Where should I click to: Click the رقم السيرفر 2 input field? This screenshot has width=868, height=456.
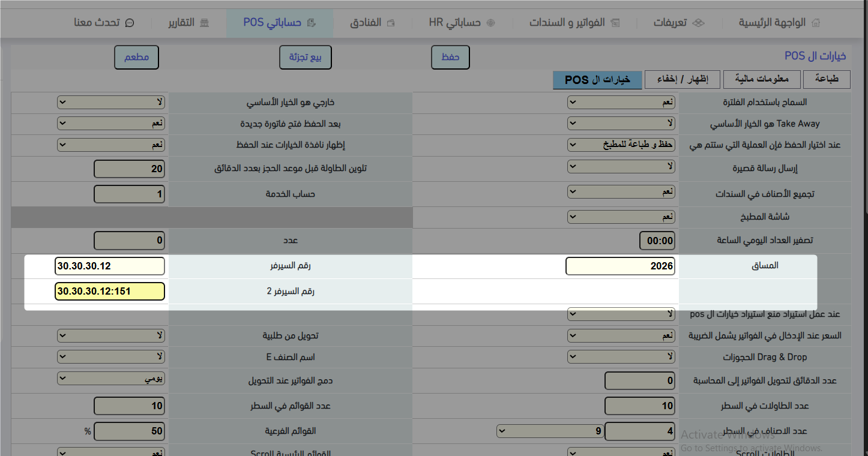coord(109,292)
